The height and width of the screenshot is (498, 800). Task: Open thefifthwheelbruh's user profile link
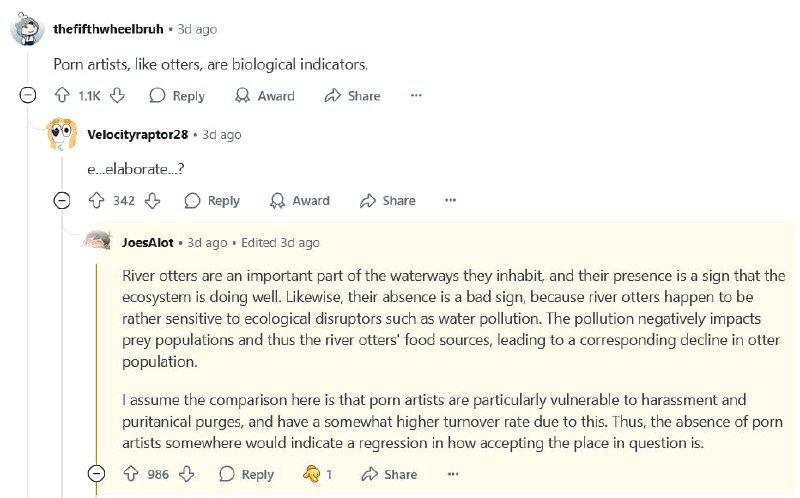[x=108, y=29]
